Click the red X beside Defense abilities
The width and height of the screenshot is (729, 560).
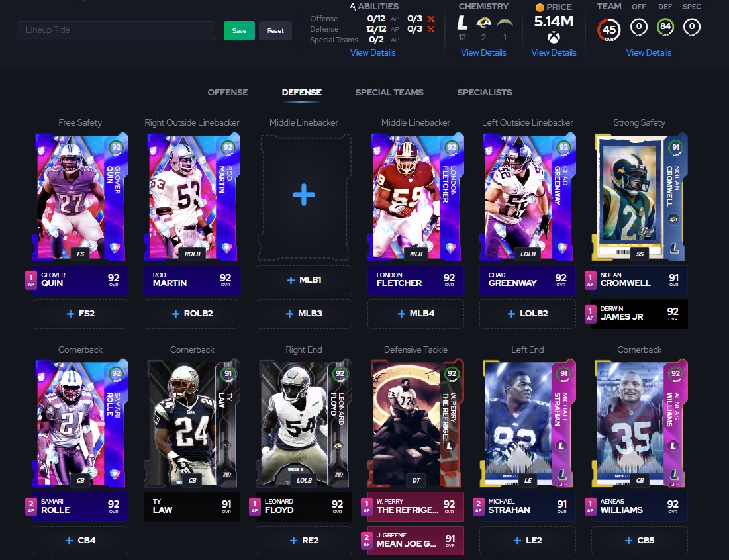(x=431, y=29)
